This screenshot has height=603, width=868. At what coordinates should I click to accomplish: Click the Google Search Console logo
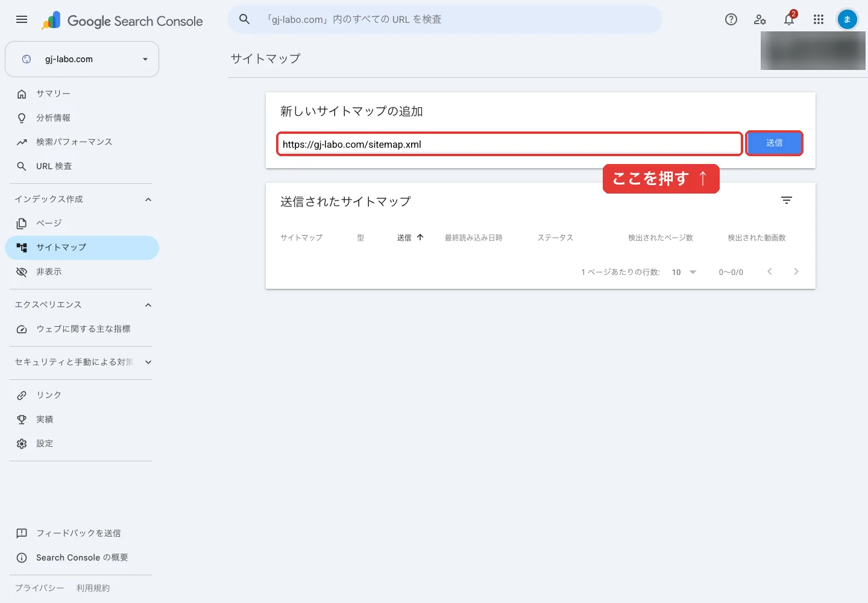(x=122, y=21)
